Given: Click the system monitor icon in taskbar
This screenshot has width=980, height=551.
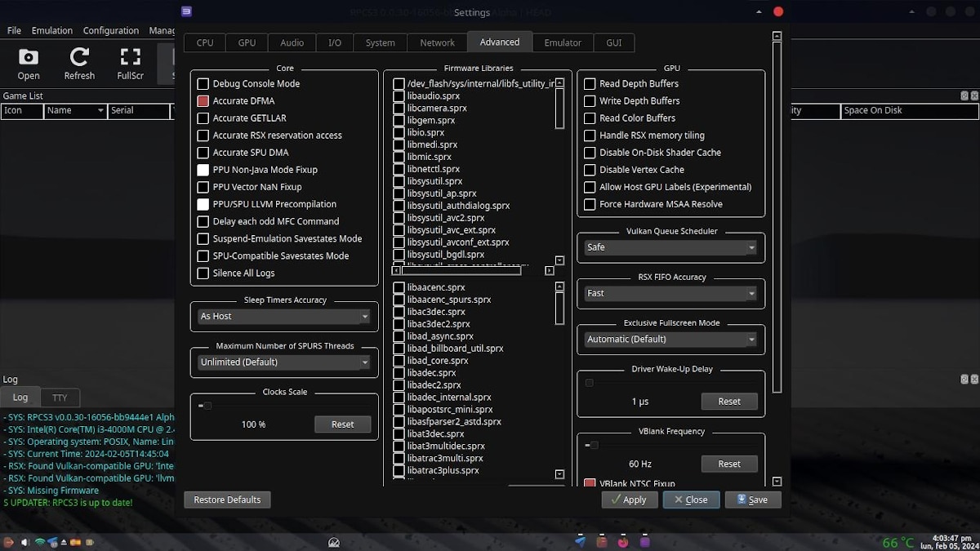Looking at the screenshot, I should click(x=333, y=542).
